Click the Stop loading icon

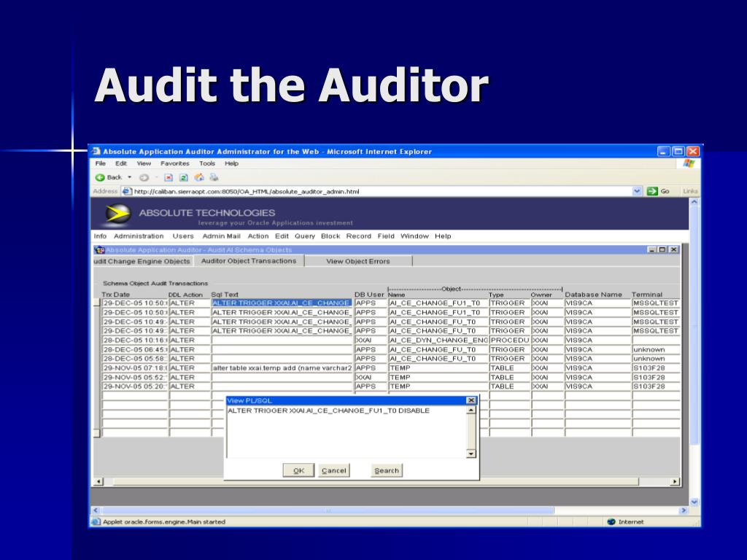[x=169, y=178]
